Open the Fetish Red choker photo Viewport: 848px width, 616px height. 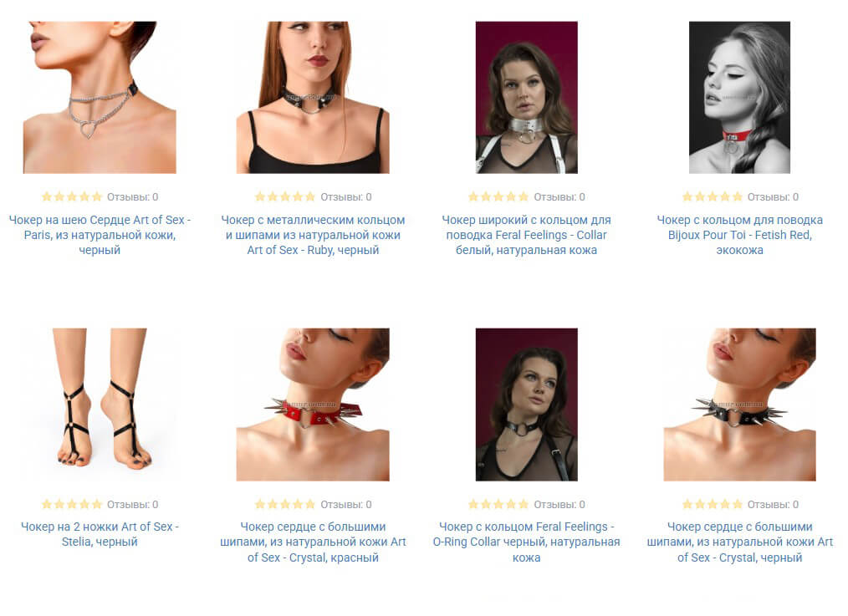coord(739,97)
